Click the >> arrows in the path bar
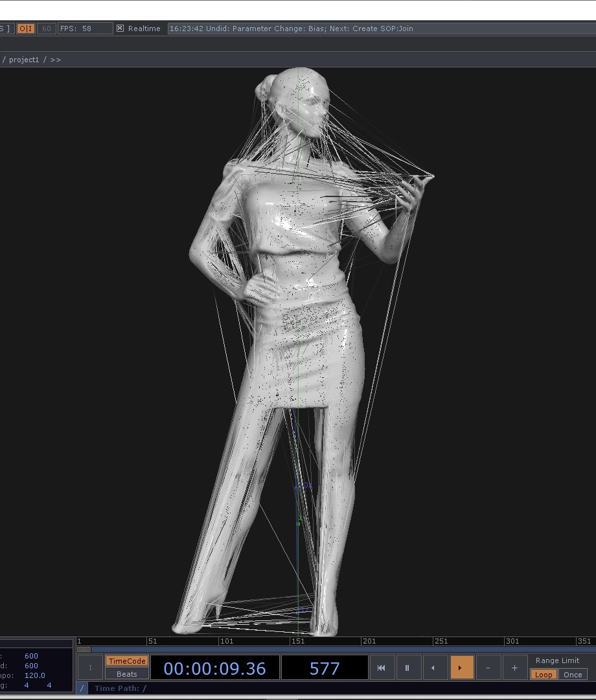Screen dimensions: 596x700 [x=55, y=60]
